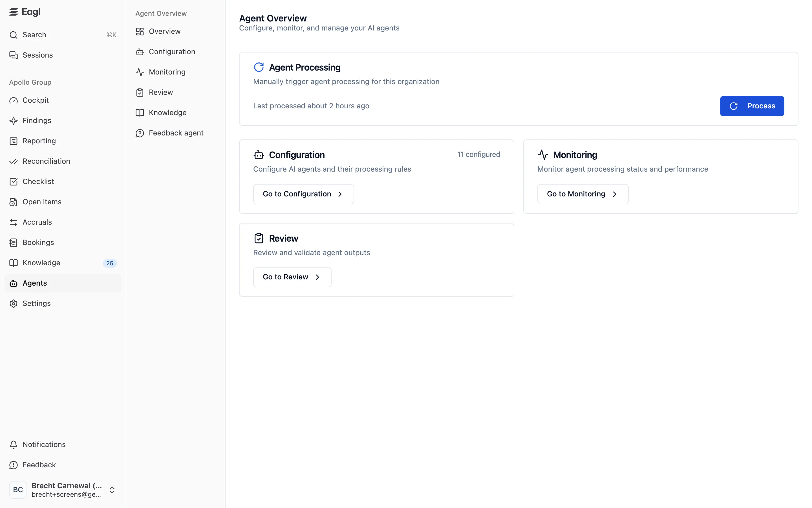Open Findings page
This screenshot has height=508, width=812.
pos(63,121)
